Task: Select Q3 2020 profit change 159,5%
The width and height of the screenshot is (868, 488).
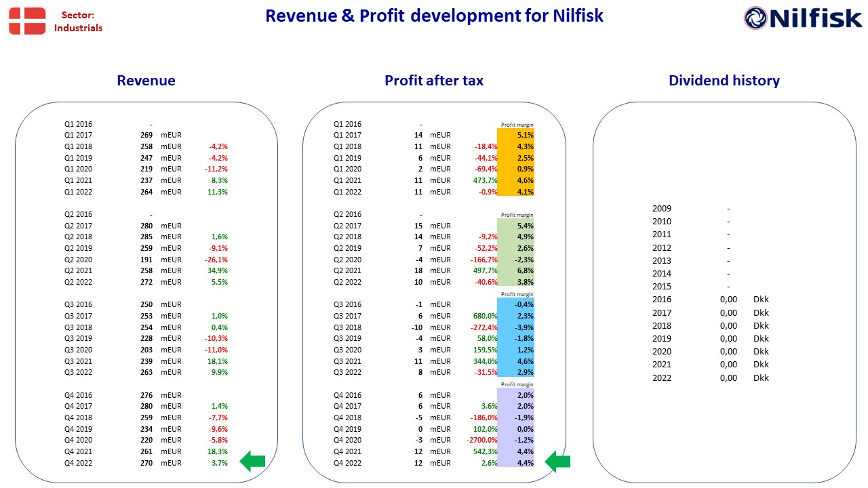Action: [x=485, y=350]
